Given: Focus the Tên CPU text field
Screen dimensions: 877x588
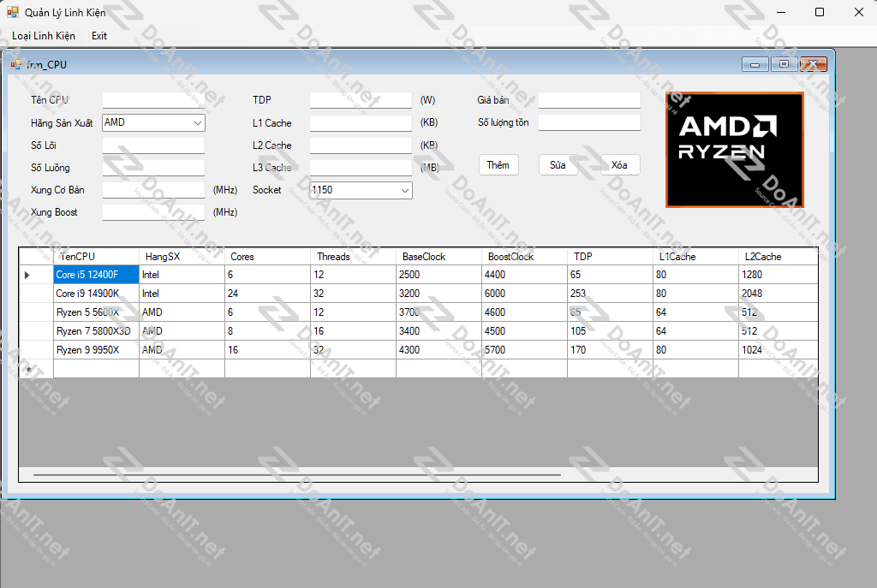Looking at the screenshot, I should point(153,100).
